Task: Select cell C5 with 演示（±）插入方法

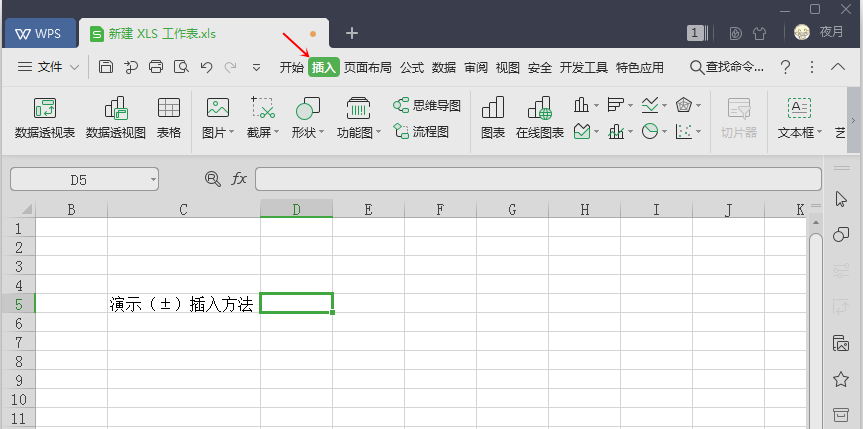Action: pyautogui.click(x=184, y=303)
